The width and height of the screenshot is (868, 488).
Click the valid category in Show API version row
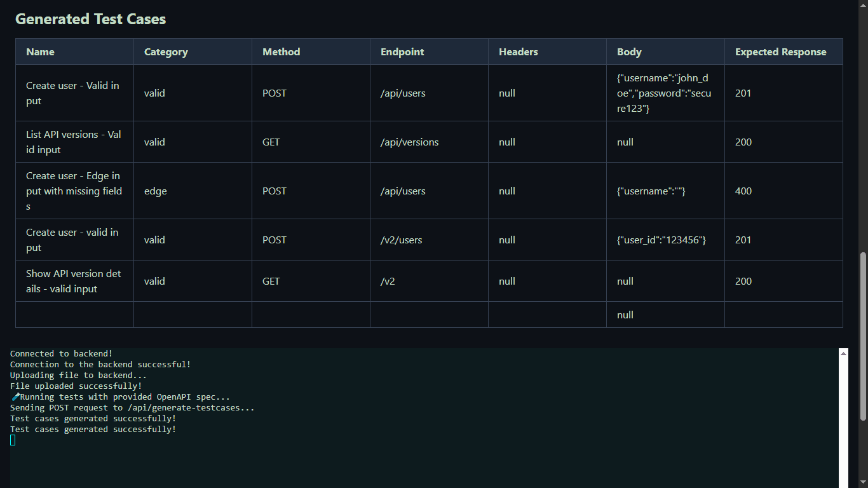[x=193, y=281]
